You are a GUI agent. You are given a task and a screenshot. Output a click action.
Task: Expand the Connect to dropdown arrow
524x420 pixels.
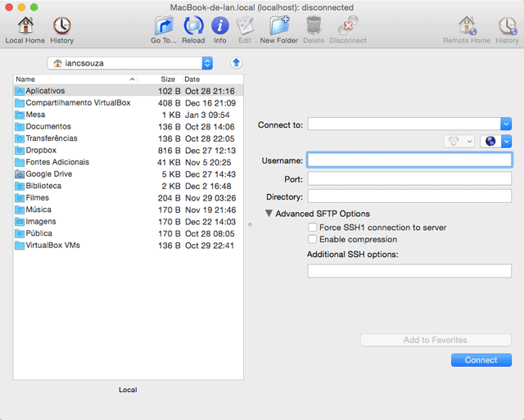click(506, 124)
